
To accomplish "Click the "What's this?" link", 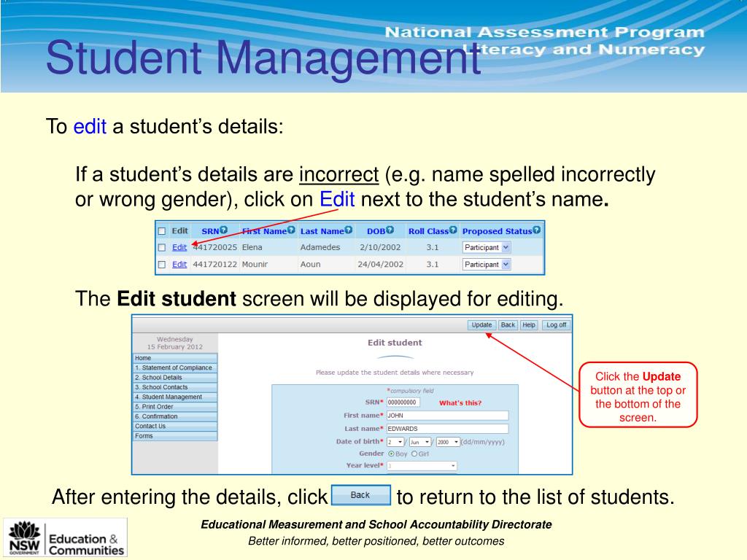I will click(460, 402).
